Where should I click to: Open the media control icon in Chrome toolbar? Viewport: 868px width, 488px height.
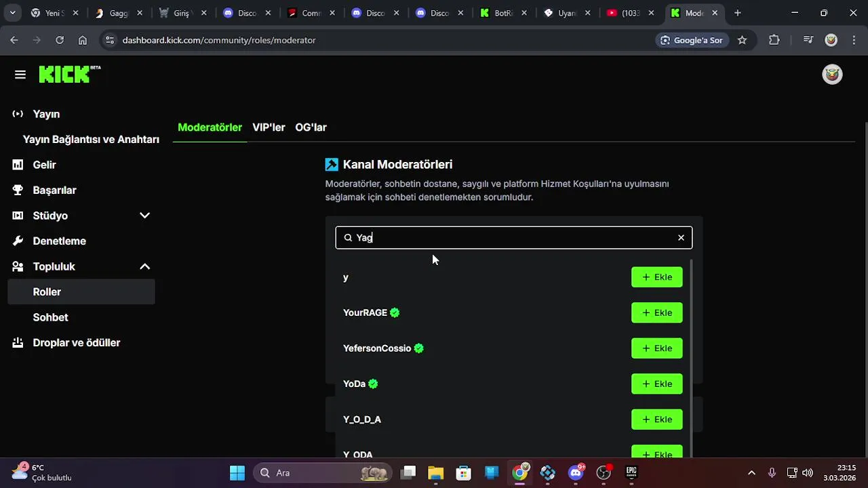click(x=808, y=40)
